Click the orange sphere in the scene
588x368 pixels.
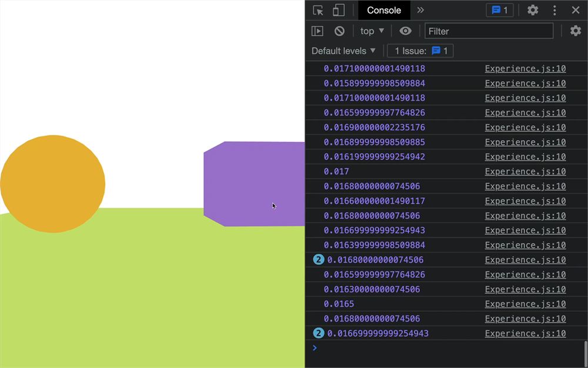[x=52, y=184]
